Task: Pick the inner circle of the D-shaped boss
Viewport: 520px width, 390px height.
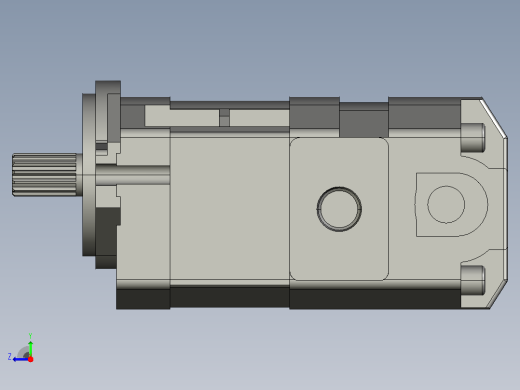Action: 446,204
